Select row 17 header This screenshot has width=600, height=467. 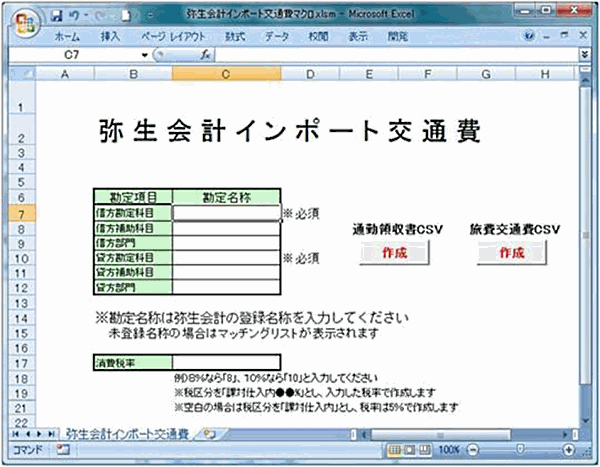22,363
